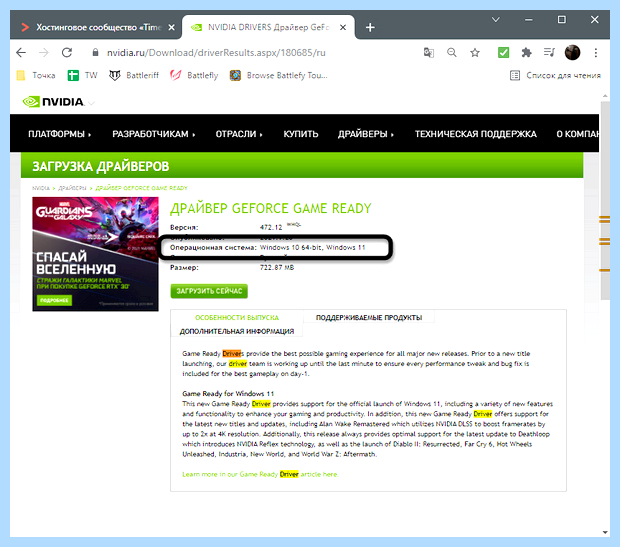This screenshot has width=620, height=547.
Task: Click the scrollbar up arrow
Action: click(605, 96)
